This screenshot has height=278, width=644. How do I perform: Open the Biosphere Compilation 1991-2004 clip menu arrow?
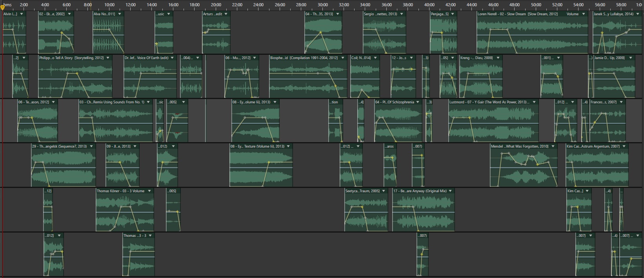pyautogui.click(x=343, y=58)
